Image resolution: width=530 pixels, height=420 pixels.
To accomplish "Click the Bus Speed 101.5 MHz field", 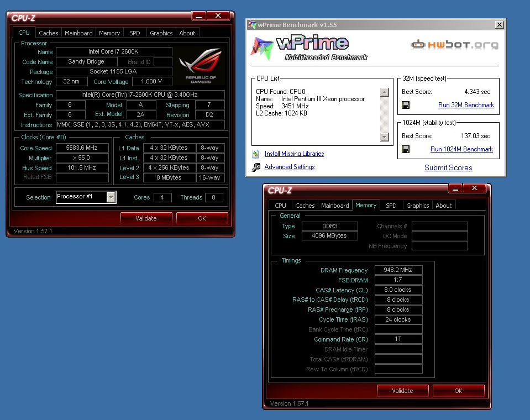I will coord(82,167).
